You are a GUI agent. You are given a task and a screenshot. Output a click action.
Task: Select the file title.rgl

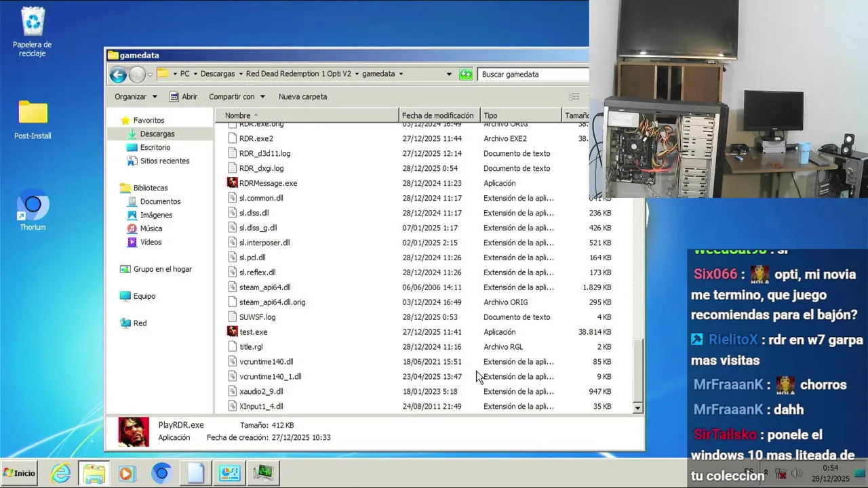point(251,347)
